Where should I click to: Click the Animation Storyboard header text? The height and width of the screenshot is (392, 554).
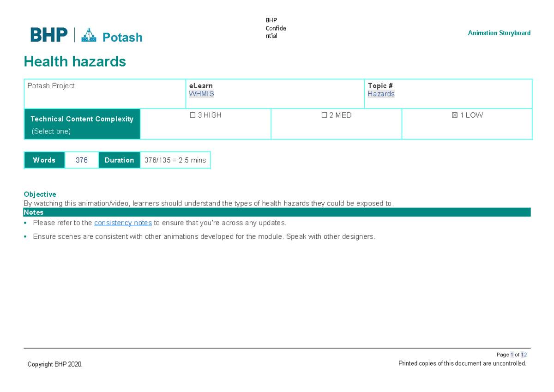pos(499,33)
